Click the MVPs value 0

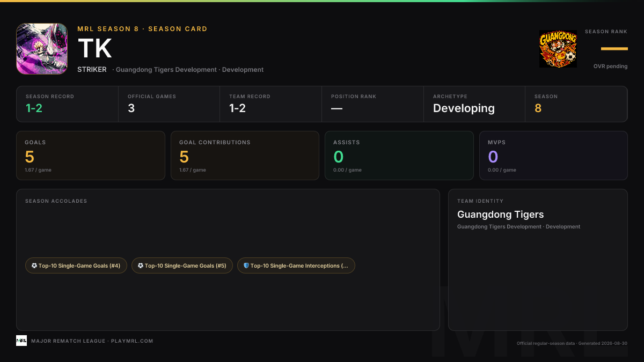pos(493,157)
